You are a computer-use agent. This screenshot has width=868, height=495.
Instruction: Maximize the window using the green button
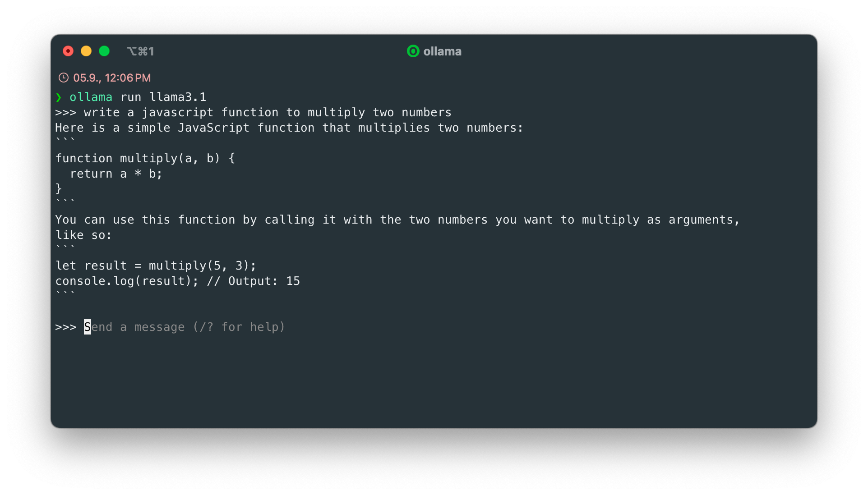click(x=104, y=51)
